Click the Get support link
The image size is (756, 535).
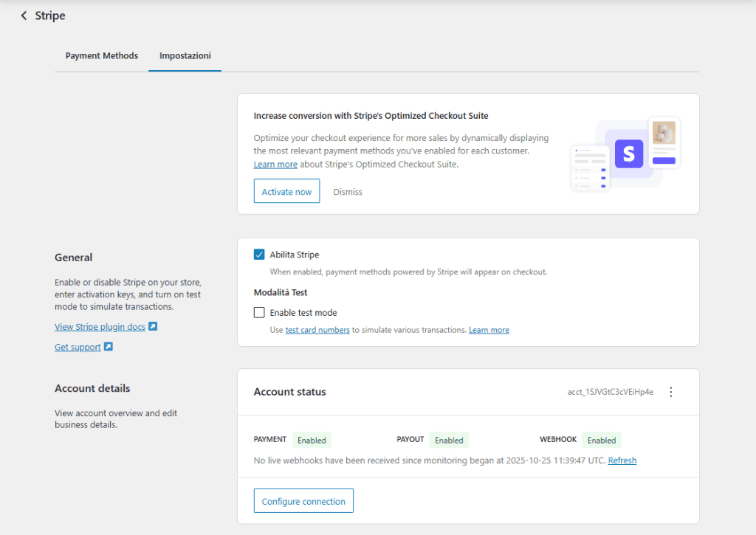(x=78, y=347)
